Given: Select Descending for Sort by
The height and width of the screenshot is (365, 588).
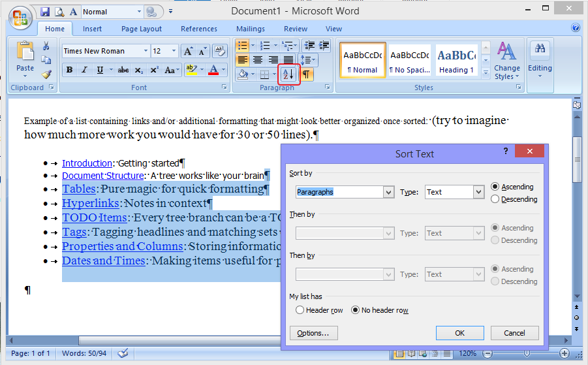Looking at the screenshot, I should [514, 199].
